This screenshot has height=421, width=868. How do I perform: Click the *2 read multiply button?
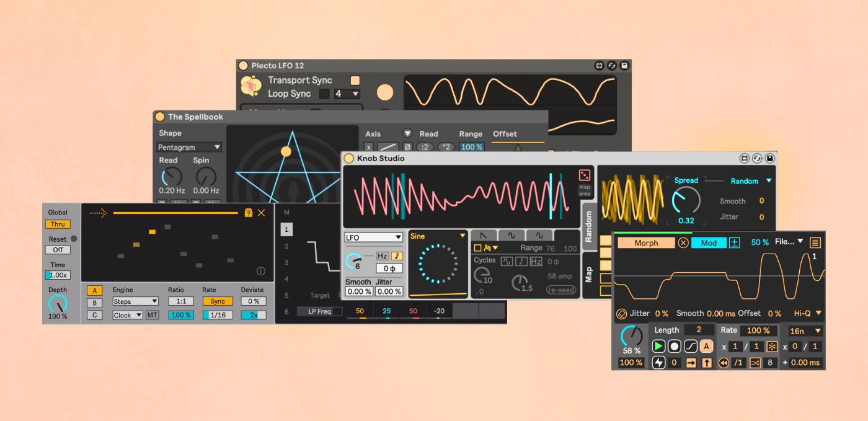[x=446, y=148]
